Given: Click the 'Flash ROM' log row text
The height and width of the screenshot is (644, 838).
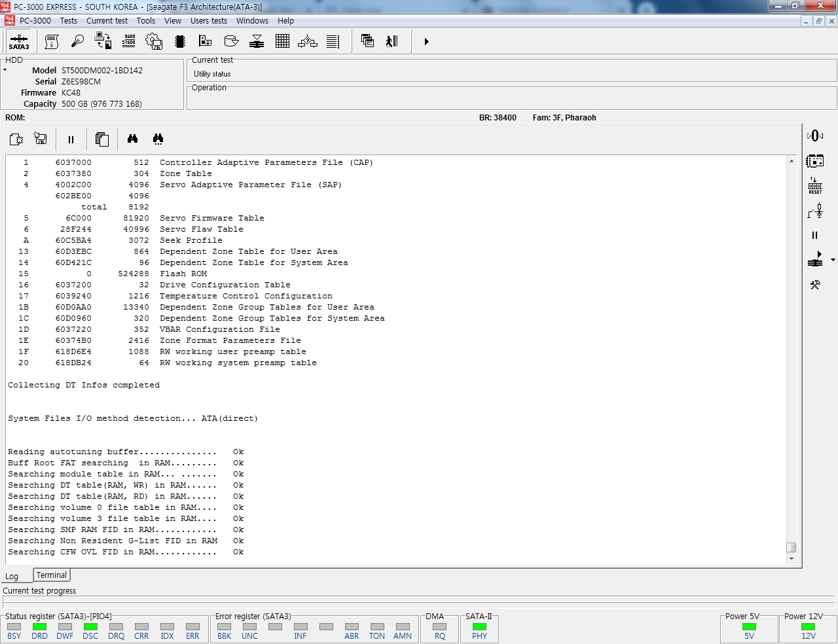Looking at the screenshot, I should [183, 274].
